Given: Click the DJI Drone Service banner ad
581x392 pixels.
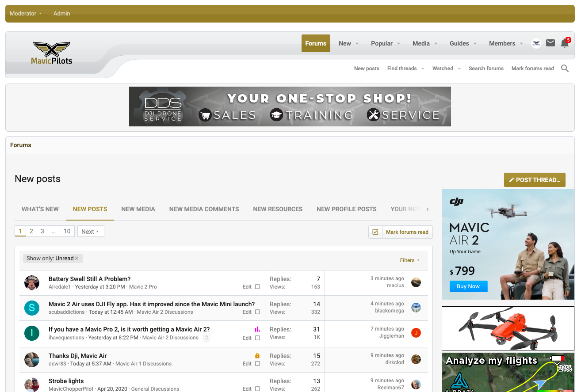Looking at the screenshot, I should [290, 107].
